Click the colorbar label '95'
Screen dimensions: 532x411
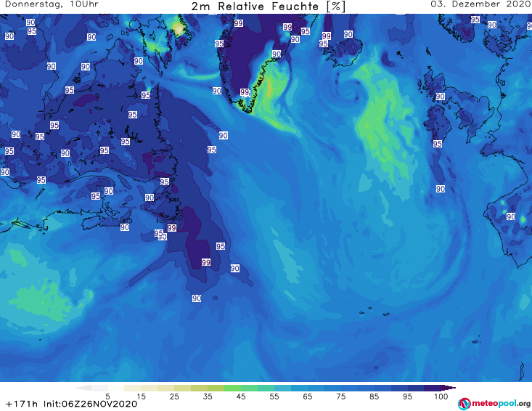pos(407,396)
